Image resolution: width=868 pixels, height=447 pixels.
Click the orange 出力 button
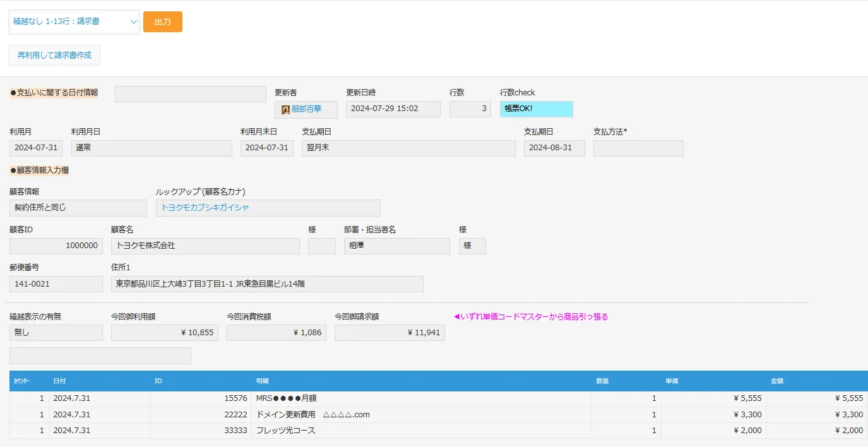(x=162, y=21)
